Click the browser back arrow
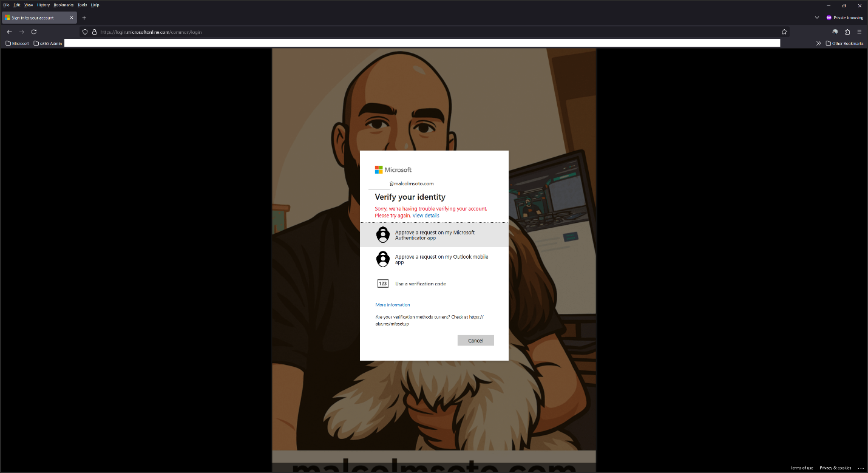 click(9, 32)
